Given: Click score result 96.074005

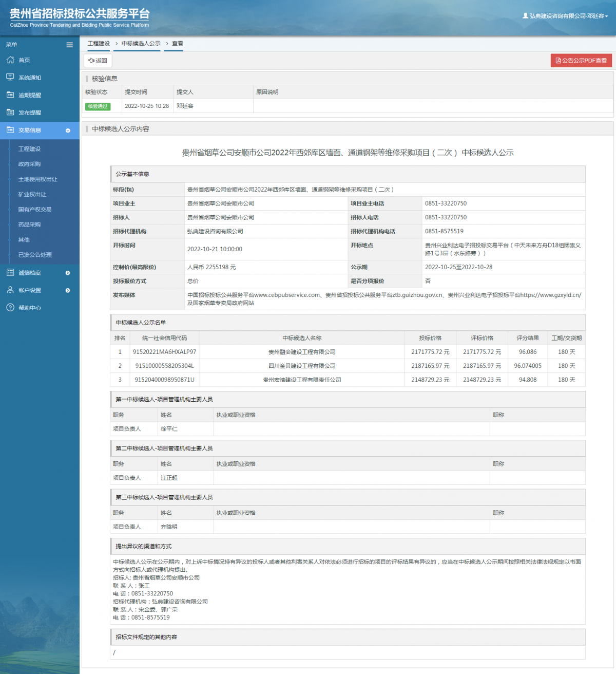Looking at the screenshot, I should click(x=528, y=366).
